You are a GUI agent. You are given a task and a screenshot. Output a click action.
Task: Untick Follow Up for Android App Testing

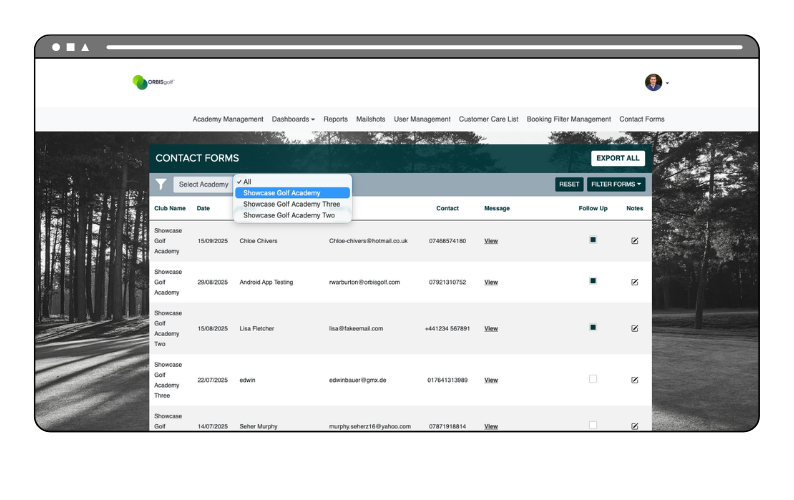[x=593, y=281]
